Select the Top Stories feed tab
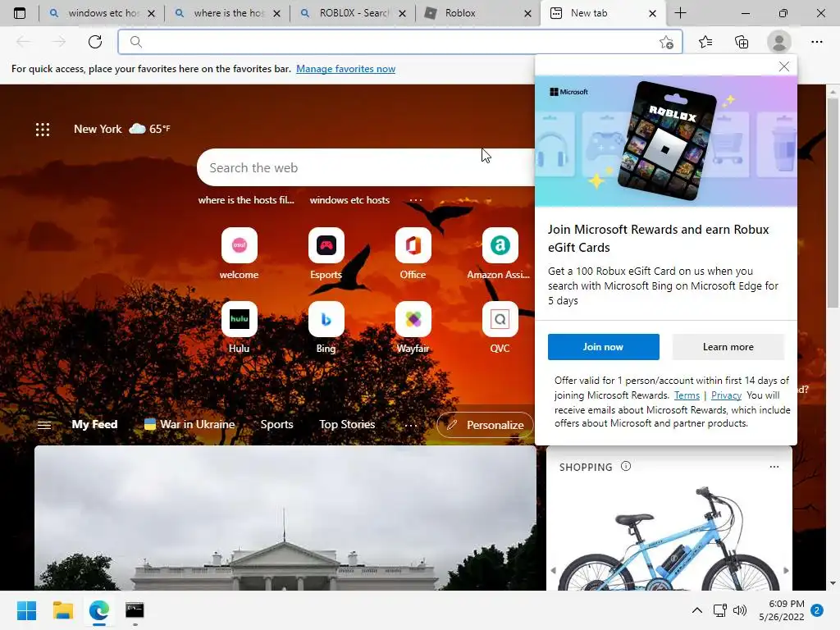 pyautogui.click(x=347, y=424)
